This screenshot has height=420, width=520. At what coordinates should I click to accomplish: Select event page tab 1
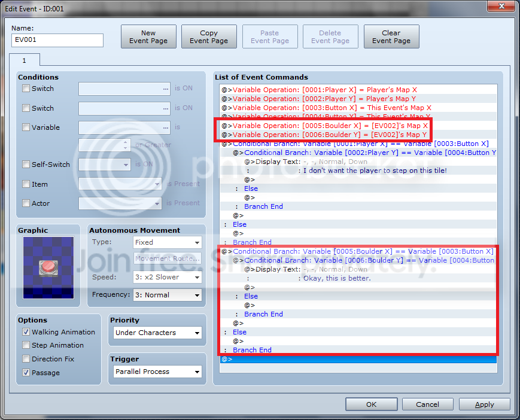pos(25,60)
